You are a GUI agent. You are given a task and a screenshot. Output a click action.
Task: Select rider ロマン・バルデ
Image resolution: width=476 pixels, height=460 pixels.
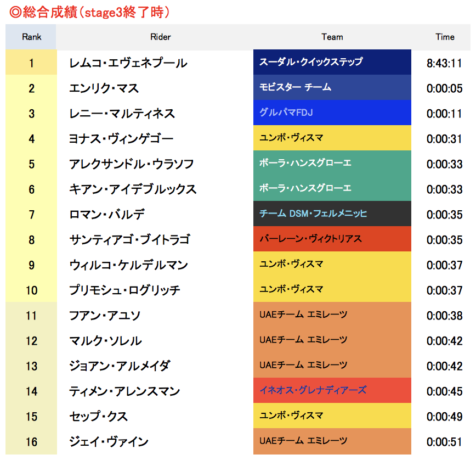(107, 214)
